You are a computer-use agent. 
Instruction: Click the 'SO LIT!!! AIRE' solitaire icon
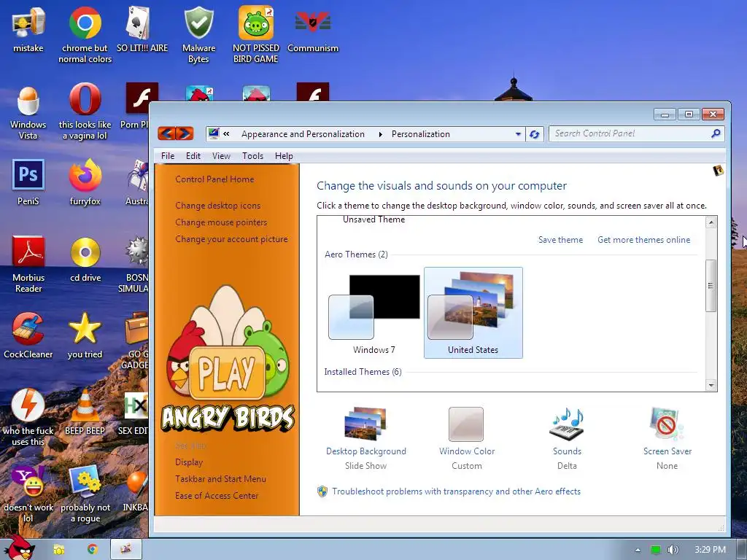coord(142,29)
